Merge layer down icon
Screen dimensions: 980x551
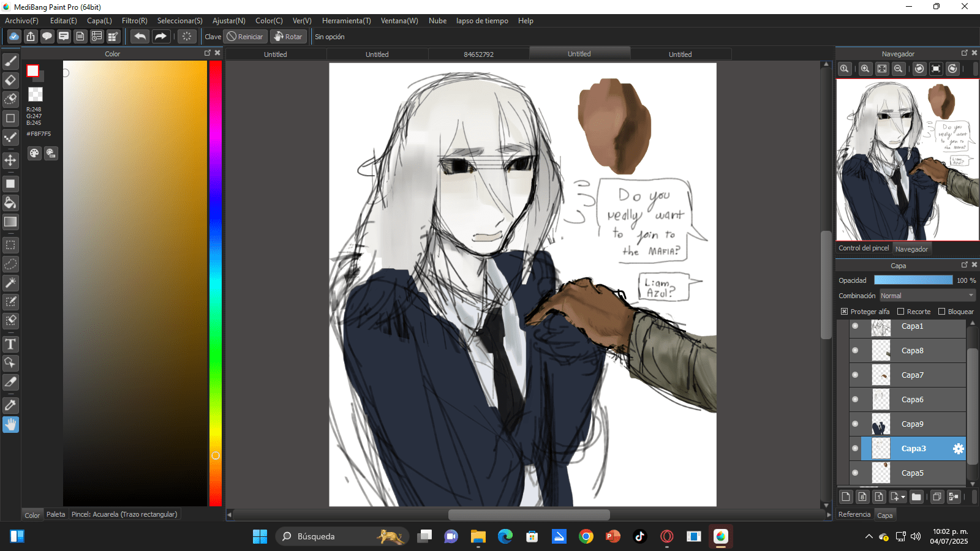953,497
